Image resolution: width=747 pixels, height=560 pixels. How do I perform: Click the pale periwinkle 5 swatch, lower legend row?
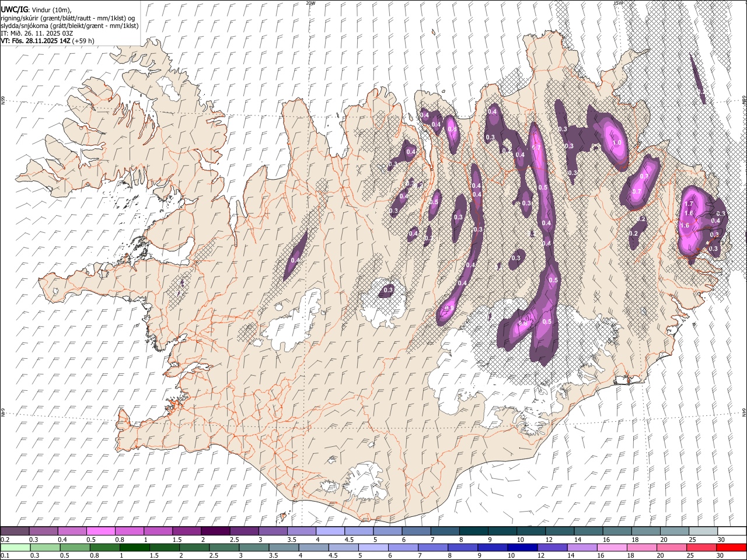pos(373,548)
